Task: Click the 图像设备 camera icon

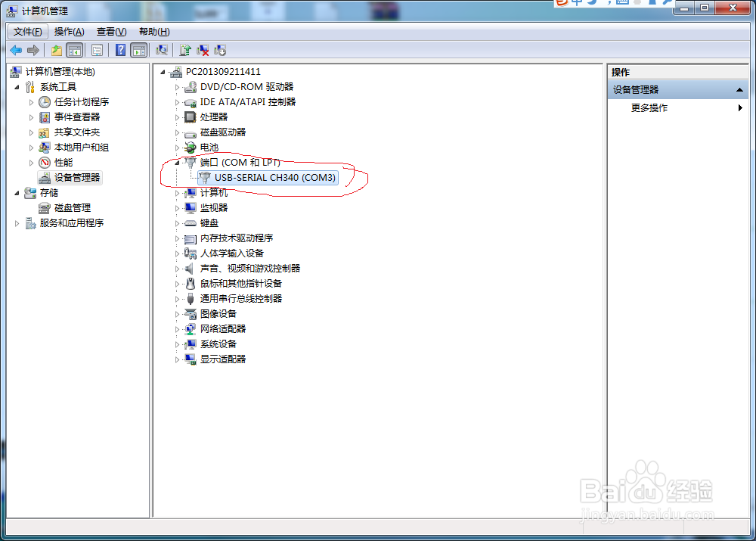Action: pos(191,314)
